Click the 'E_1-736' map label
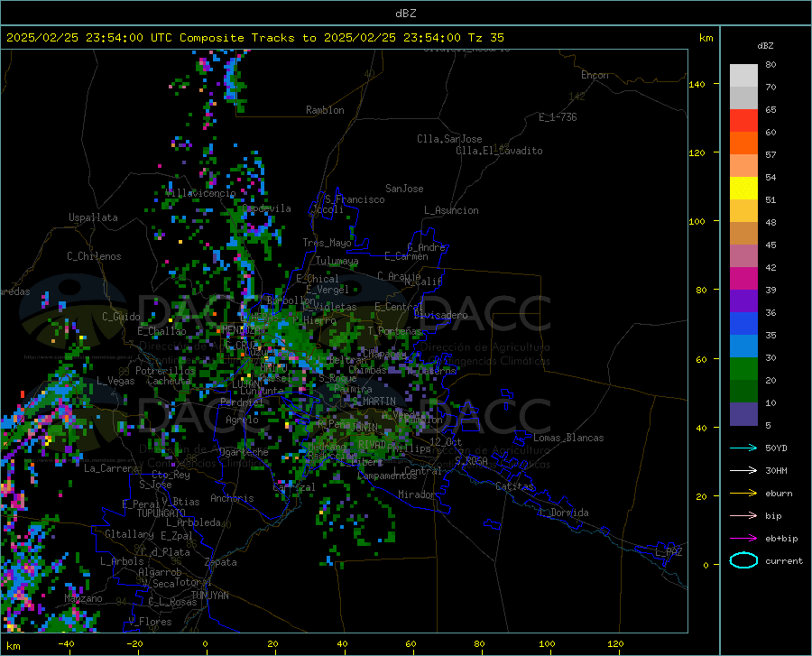The image size is (812, 656). (558, 117)
